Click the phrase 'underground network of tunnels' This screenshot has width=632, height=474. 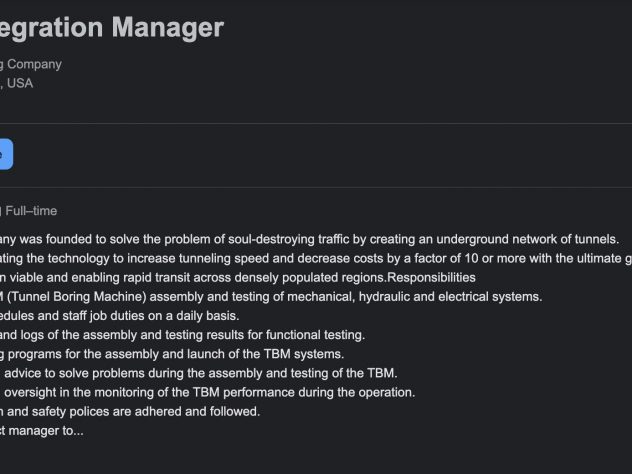(527, 239)
